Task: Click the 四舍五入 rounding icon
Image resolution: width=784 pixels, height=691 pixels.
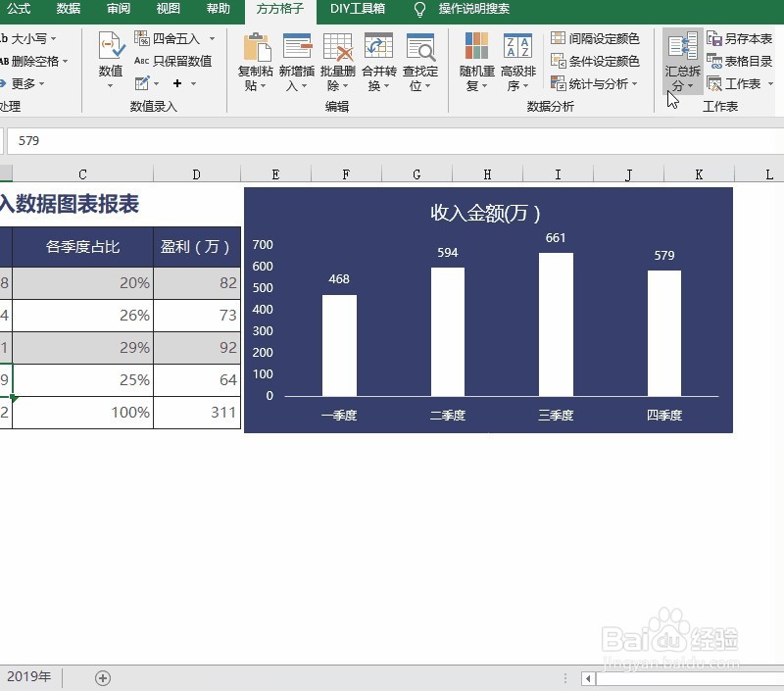Action: click(141, 38)
